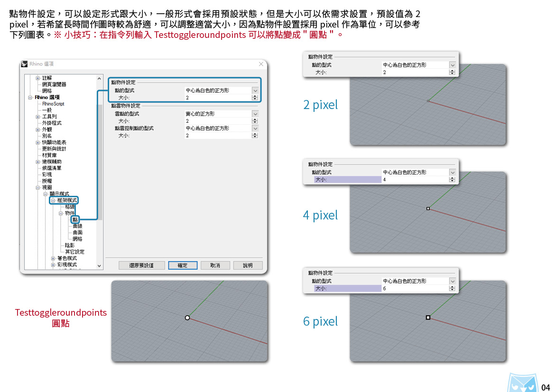Open the 雲點的型式 dropdown

(x=255, y=114)
